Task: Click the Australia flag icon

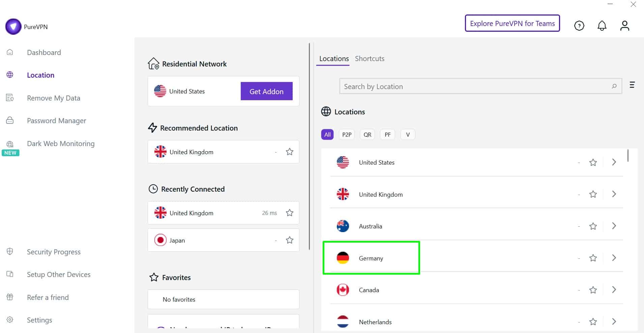Action: (343, 226)
